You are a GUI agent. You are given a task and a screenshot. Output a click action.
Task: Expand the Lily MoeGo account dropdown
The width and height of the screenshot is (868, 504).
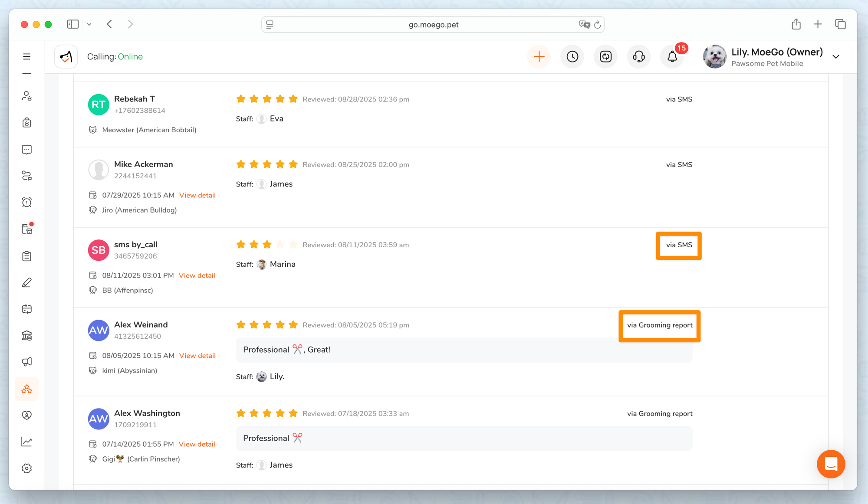[836, 57]
